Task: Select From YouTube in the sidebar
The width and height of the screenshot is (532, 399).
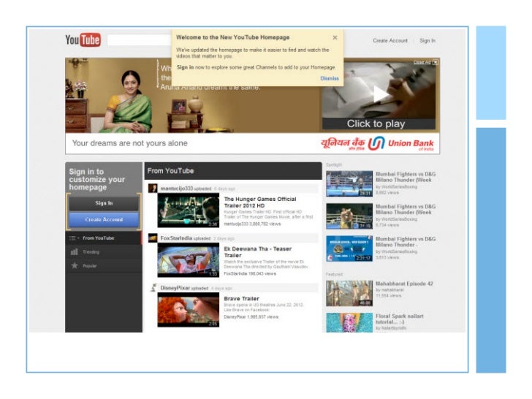Action: coord(104,238)
